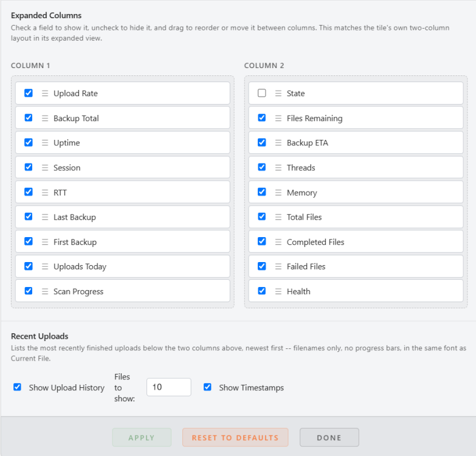Viewport: 476px width, 456px height.
Task: Click the Show Upload History label
Action: point(67,388)
